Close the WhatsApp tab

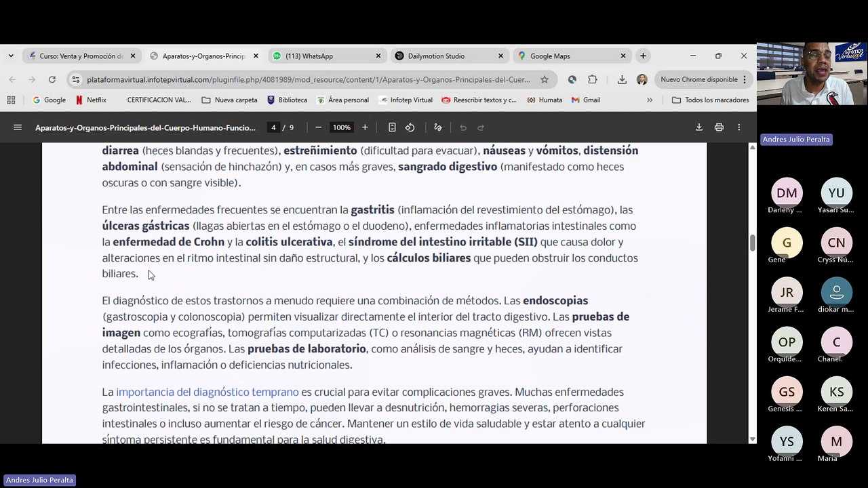(378, 56)
